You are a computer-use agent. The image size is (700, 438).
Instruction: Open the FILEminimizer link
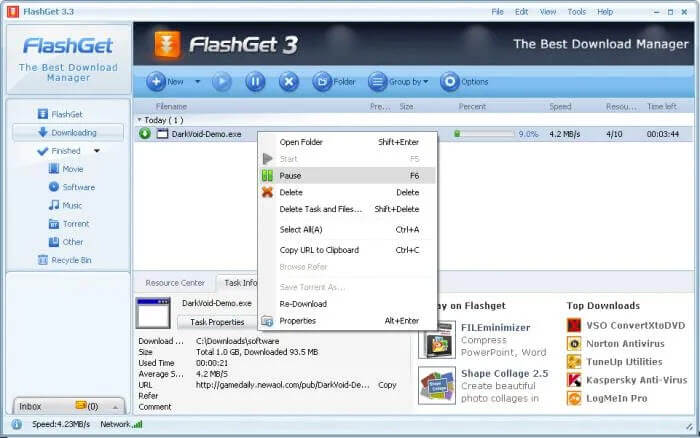[x=496, y=327]
